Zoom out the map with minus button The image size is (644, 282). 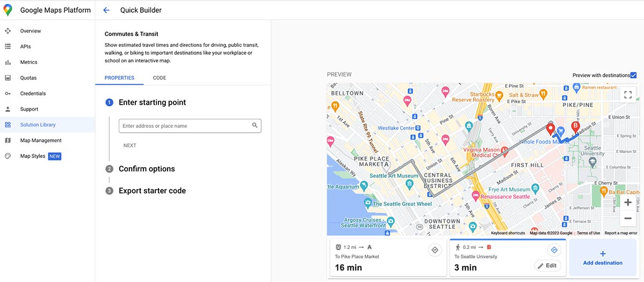coord(627,219)
